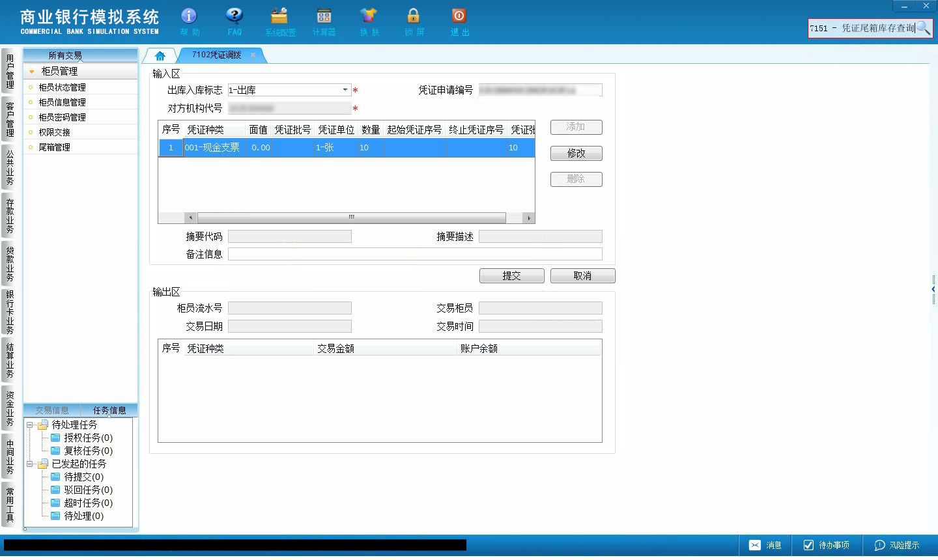The height and width of the screenshot is (560, 938).
Task: Click the 修改 button
Action: pos(576,153)
